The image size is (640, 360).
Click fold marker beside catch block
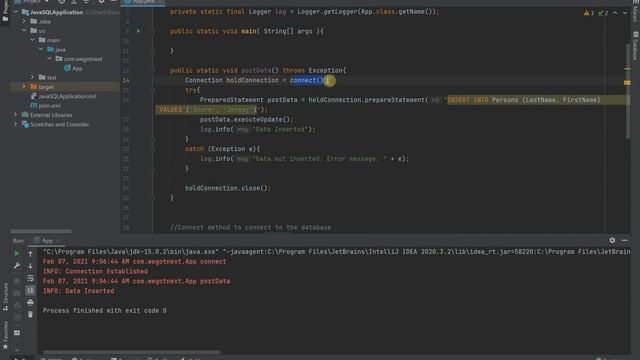pos(153,149)
